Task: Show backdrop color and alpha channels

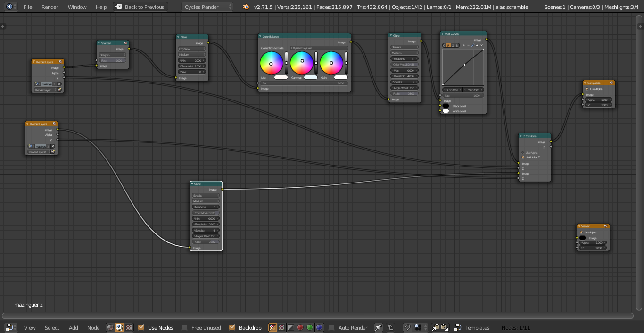Action: [272, 327]
